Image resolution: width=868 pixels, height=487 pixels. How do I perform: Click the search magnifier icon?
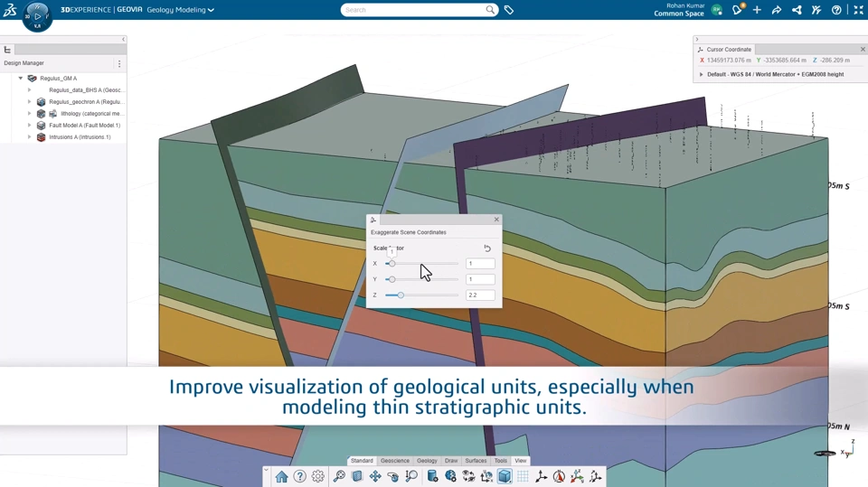coord(490,9)
